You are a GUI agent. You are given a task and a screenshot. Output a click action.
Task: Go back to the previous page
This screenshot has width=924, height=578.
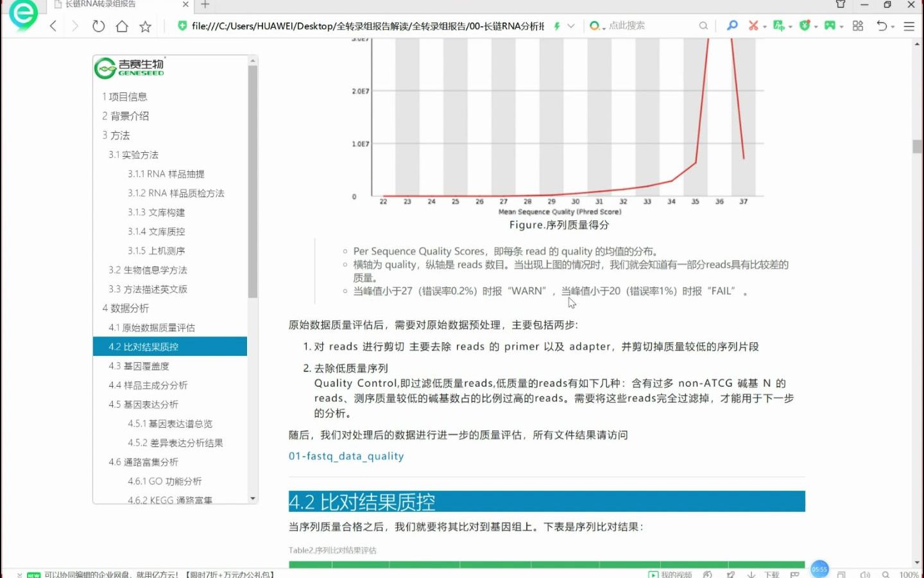(53, 26)
